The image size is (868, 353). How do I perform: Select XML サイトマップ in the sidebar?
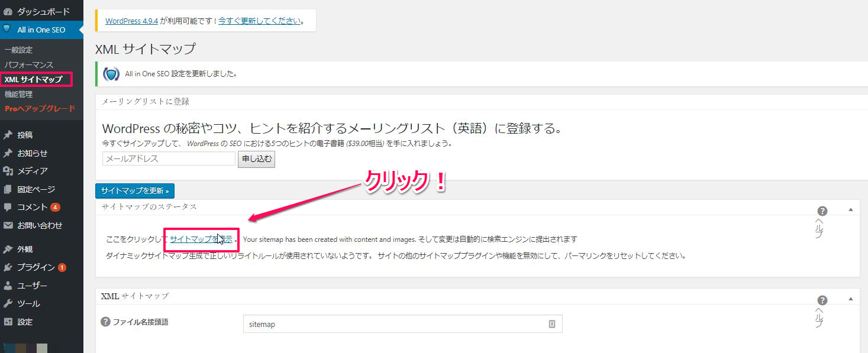[x=33, y=79]
